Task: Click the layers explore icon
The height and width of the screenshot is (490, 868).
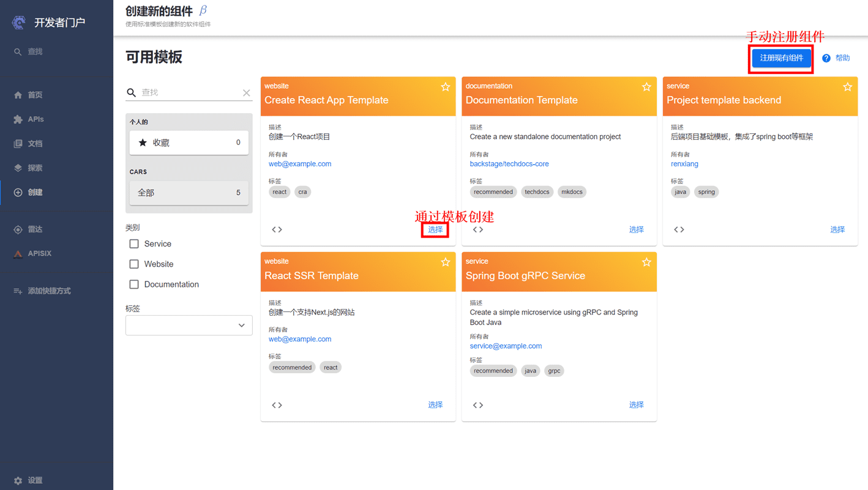Action: (18, 168)
